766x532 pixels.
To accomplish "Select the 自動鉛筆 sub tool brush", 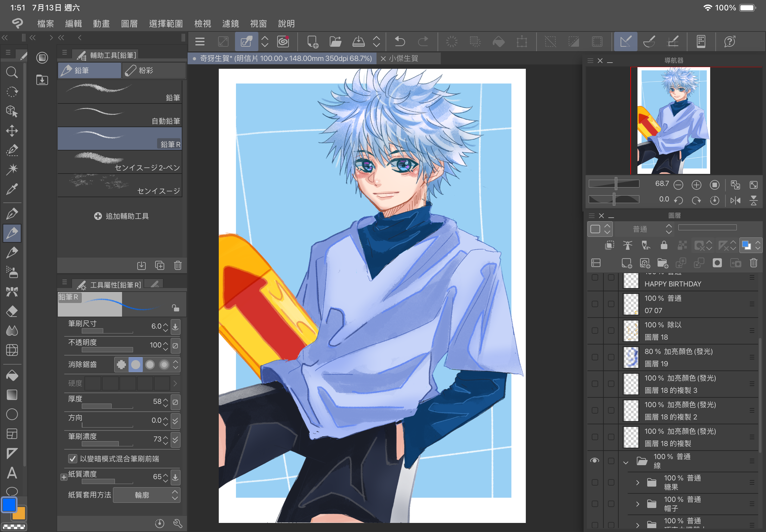I will point(120,115).
